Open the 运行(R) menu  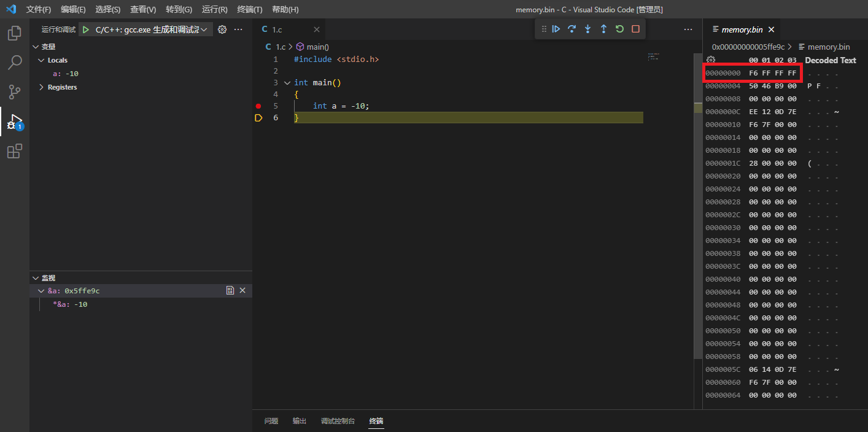pyautogui.click(x=214, y=9)
